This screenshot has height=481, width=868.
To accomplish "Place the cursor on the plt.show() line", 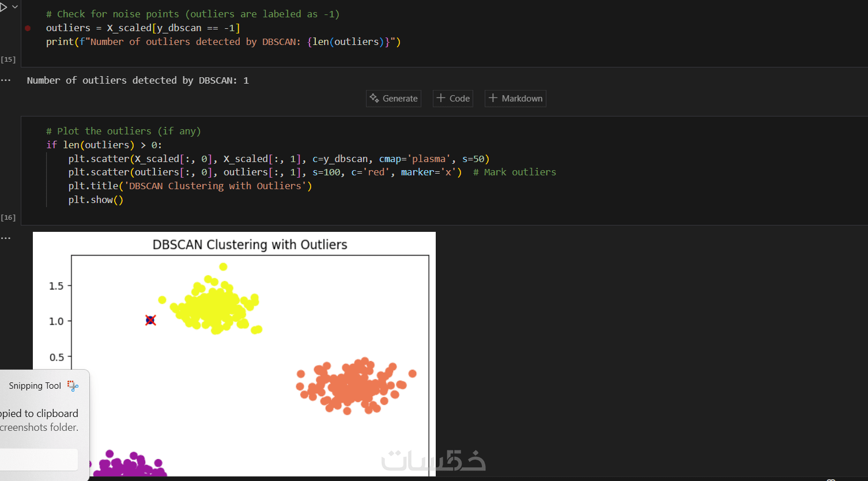I will click(x=96, y=200).
